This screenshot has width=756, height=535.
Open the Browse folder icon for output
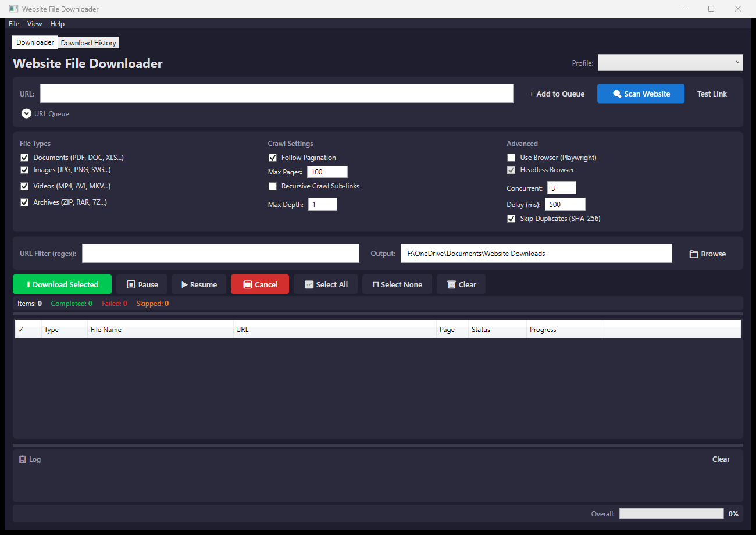pos(693,254)
